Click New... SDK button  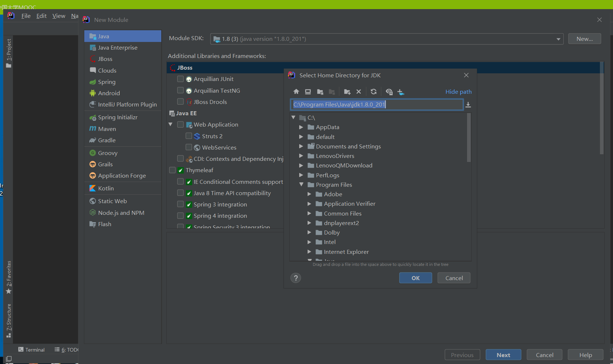point(585,39)
